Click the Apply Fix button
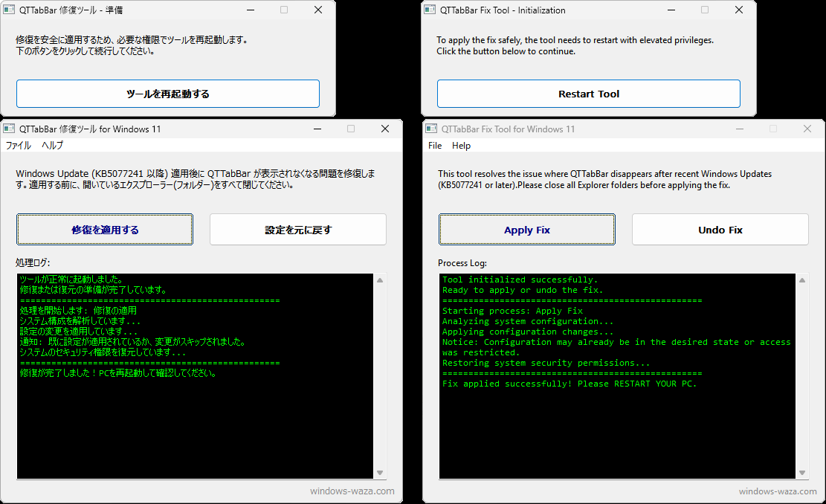This screenshot has width=826, height=504. (x=527, y=230)
